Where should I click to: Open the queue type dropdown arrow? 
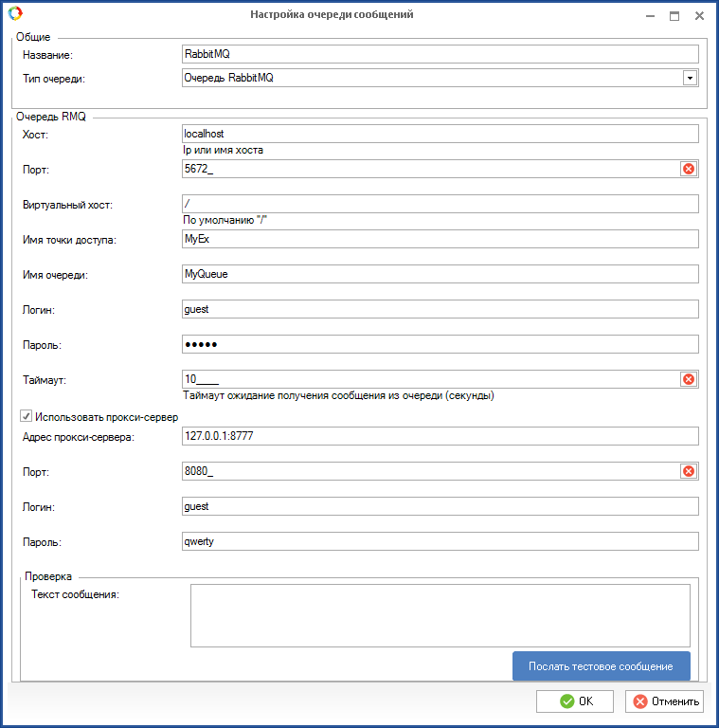coord(690,78)
